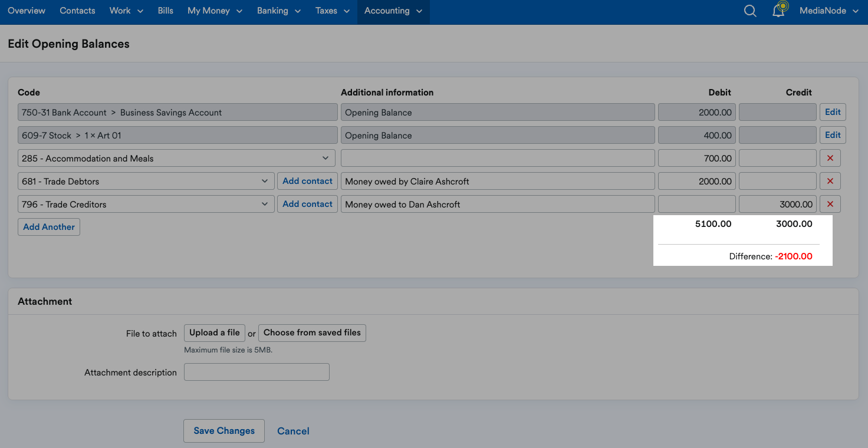Click the Trade Creditors debit field

(x=696, y=204)
